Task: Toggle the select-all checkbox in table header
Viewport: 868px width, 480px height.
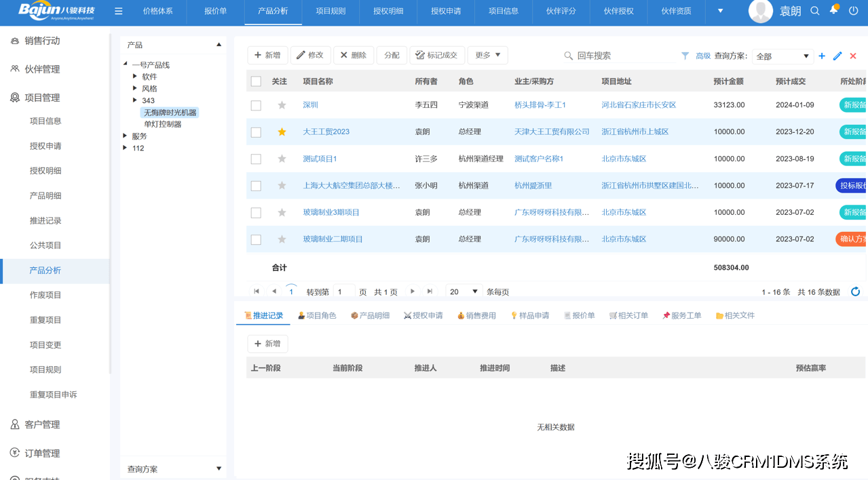Action: point(256,81)
